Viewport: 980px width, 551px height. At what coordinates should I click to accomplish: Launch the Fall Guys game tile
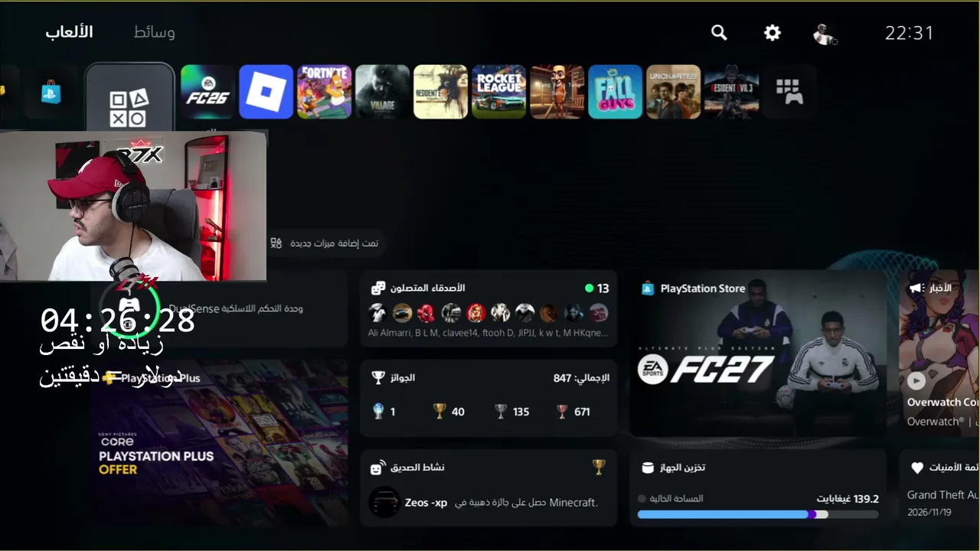pyautogui.click(x=615, y=92)
